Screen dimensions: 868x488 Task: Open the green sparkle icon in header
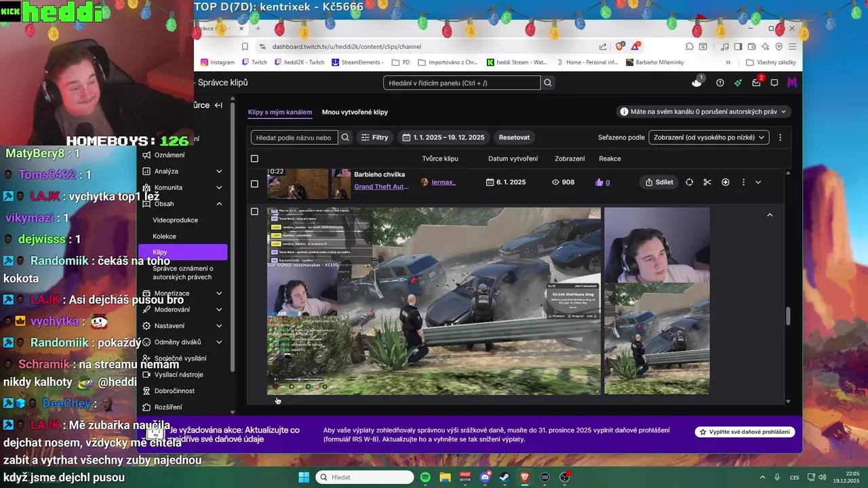pyautogui.click(x=738, y=83)
